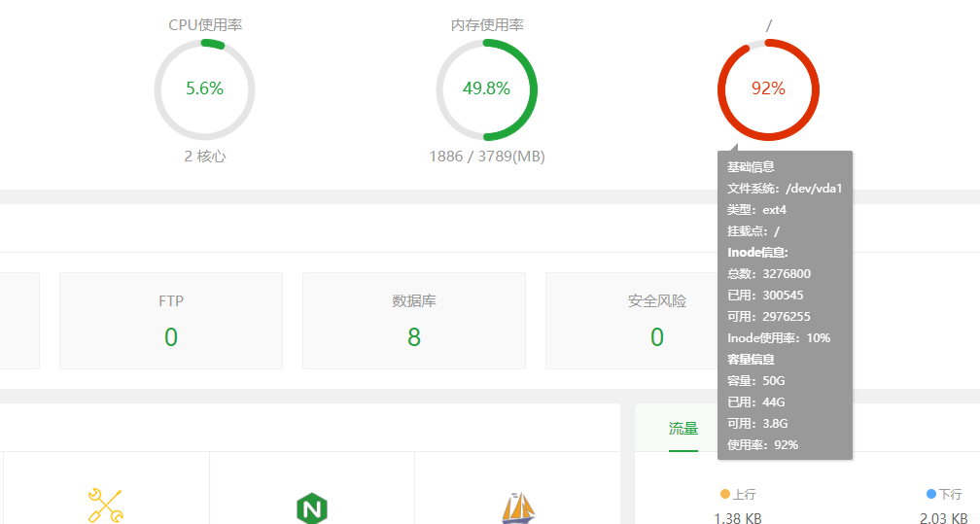Screen dimensions: 980x524
Task: Click '总数: 3276800' inode line
Action: [x=769, y=274]
